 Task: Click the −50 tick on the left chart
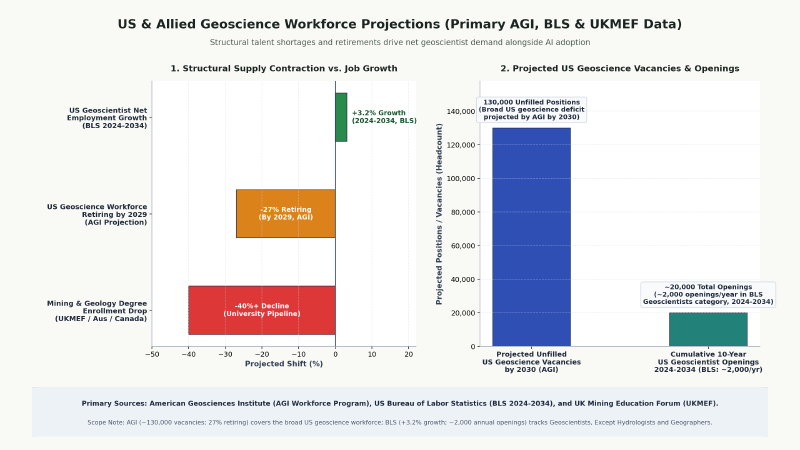(x=152, y=355)
